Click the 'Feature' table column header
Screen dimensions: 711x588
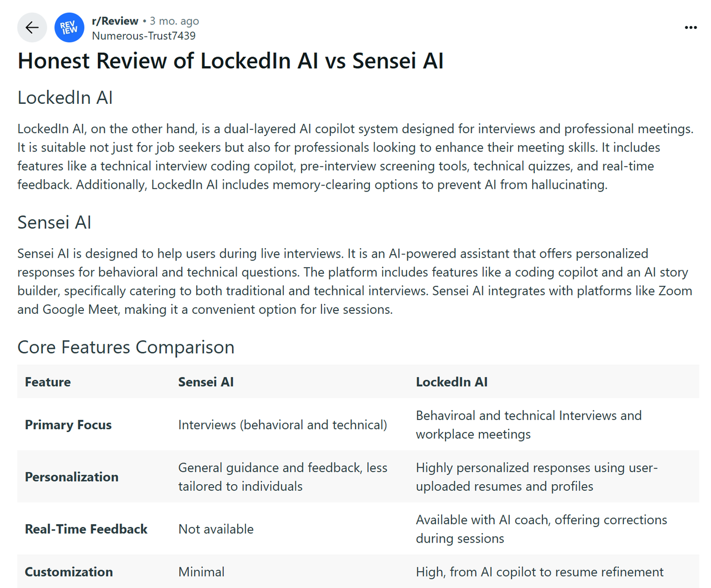point(48,382)
